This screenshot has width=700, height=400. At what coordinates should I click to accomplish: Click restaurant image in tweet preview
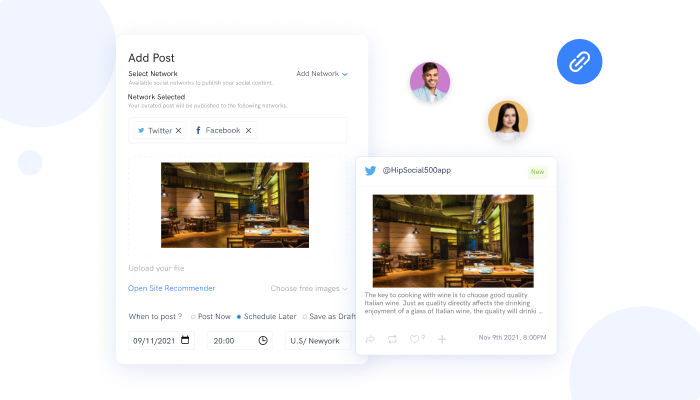453,241
